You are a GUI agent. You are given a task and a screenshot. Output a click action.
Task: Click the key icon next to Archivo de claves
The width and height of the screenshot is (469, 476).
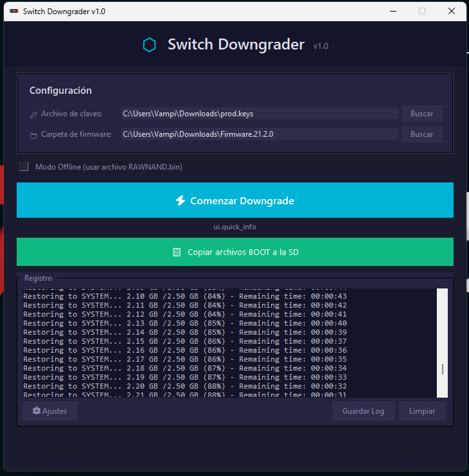click(33, 114)
